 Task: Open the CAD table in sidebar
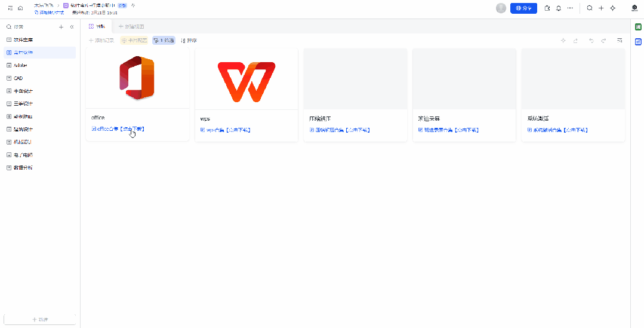click(x=40, y=78)
